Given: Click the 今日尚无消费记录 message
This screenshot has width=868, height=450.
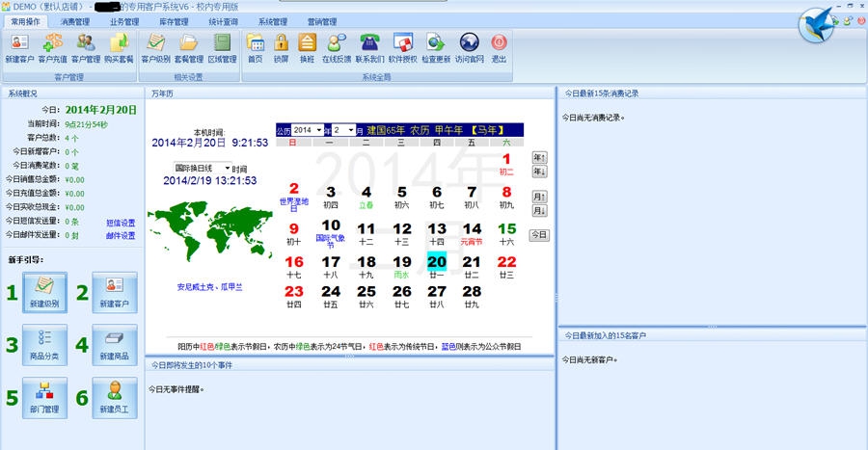Looking at the screenshot, I should [x=593, y=118].
